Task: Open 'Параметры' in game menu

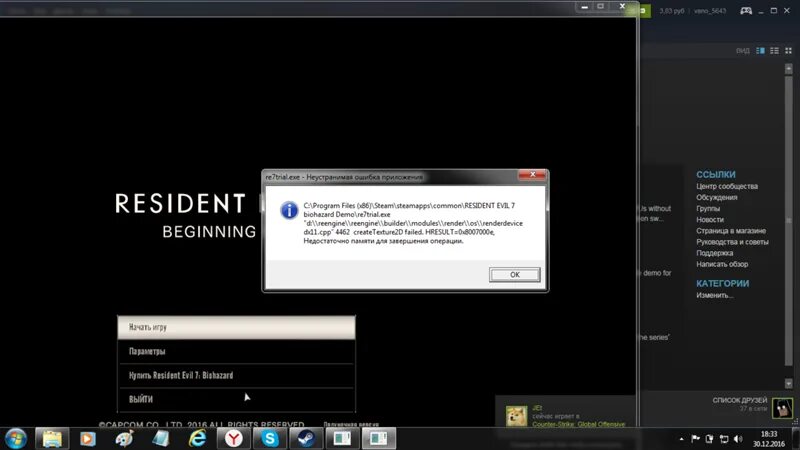Action: 236,351
